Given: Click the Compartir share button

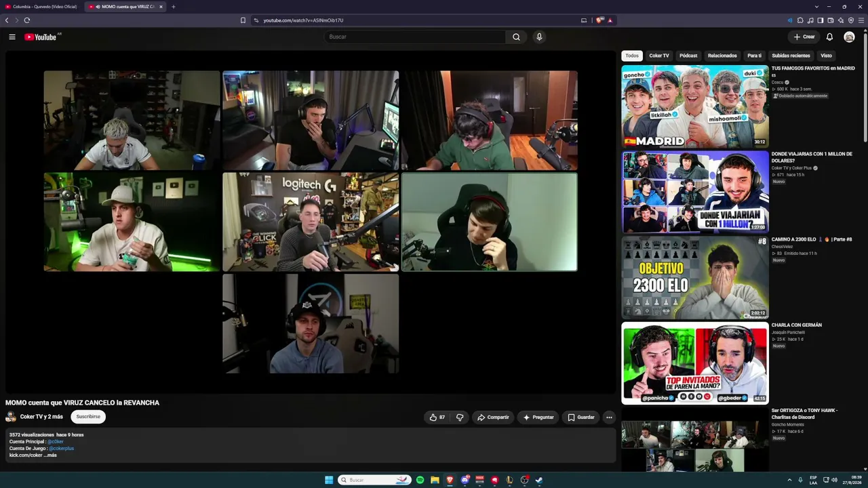Looking at the screenshot, I should click(x=493, y=418).
